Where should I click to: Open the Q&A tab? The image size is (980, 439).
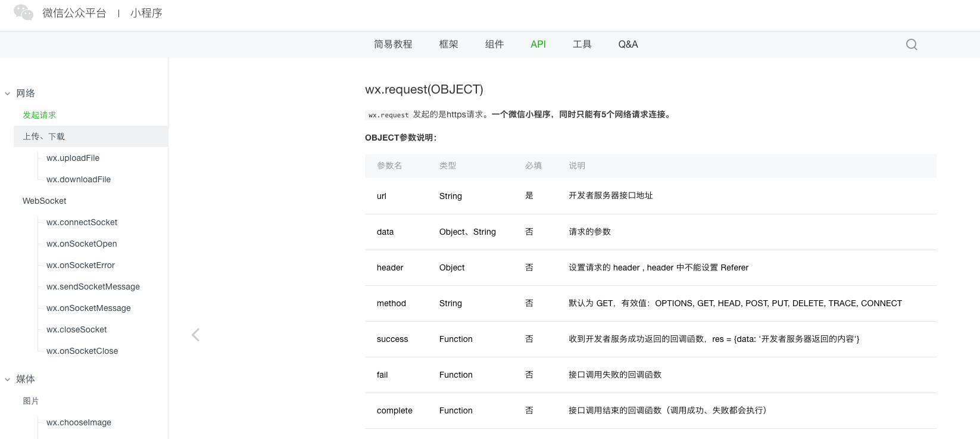click(x=628, y=44)
